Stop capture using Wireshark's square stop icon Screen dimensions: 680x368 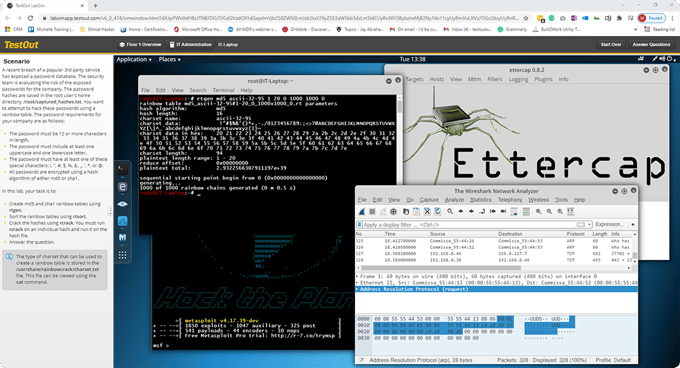[x=372, y=212]
